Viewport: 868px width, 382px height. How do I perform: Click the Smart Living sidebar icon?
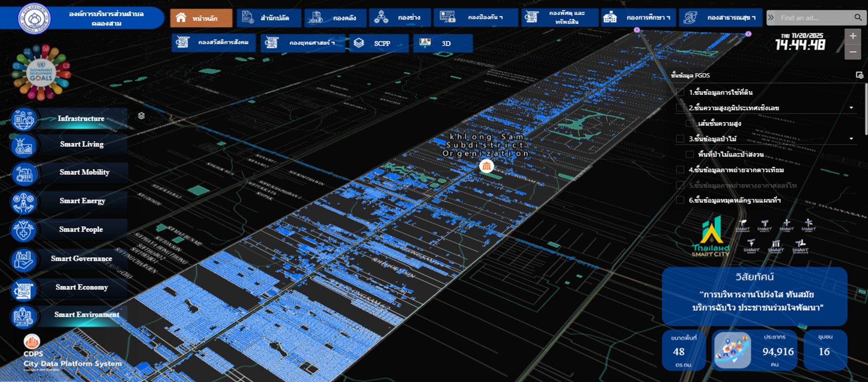point(24,145)
